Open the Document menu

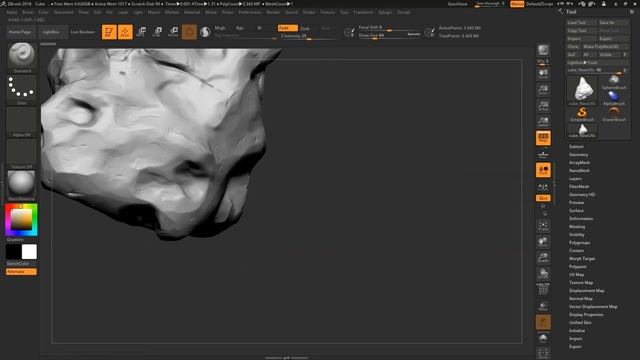(x=64, y=12)
